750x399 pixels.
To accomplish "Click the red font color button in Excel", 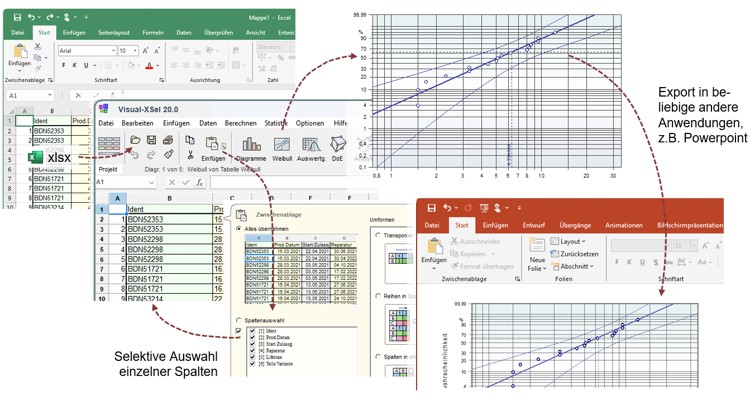I will [x=150, y=65].
